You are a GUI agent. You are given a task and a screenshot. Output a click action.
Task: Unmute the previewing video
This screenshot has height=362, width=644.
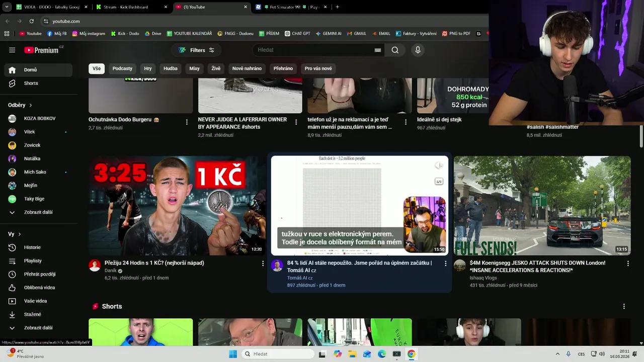(439, 165)
